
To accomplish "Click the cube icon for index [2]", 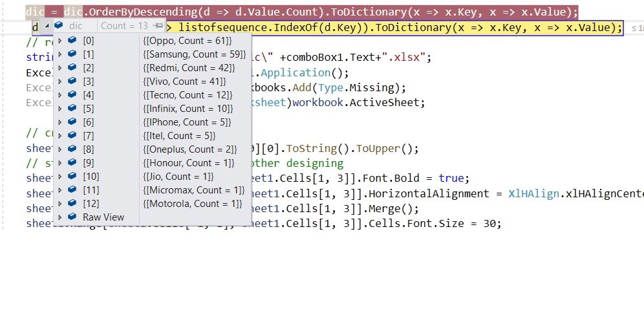I will [x=72, y=67].
